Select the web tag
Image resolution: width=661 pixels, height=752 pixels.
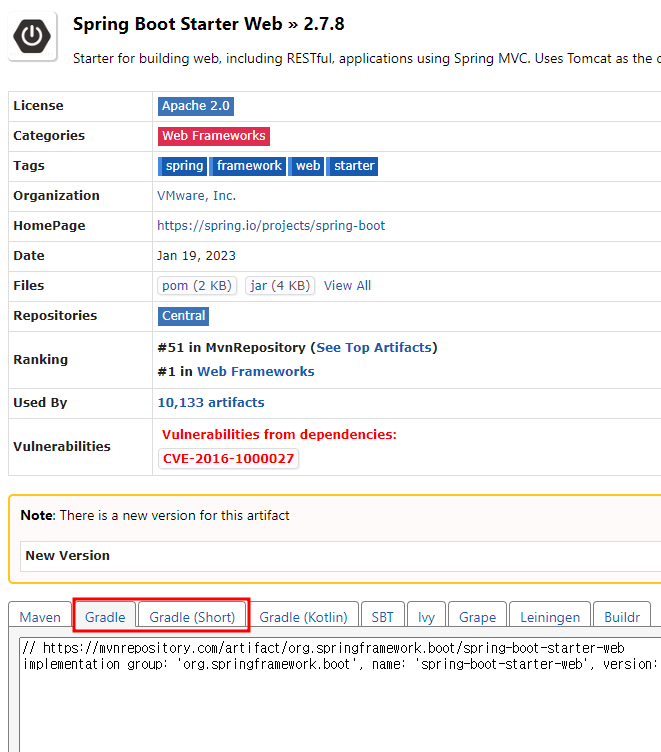tap(307, 166)
